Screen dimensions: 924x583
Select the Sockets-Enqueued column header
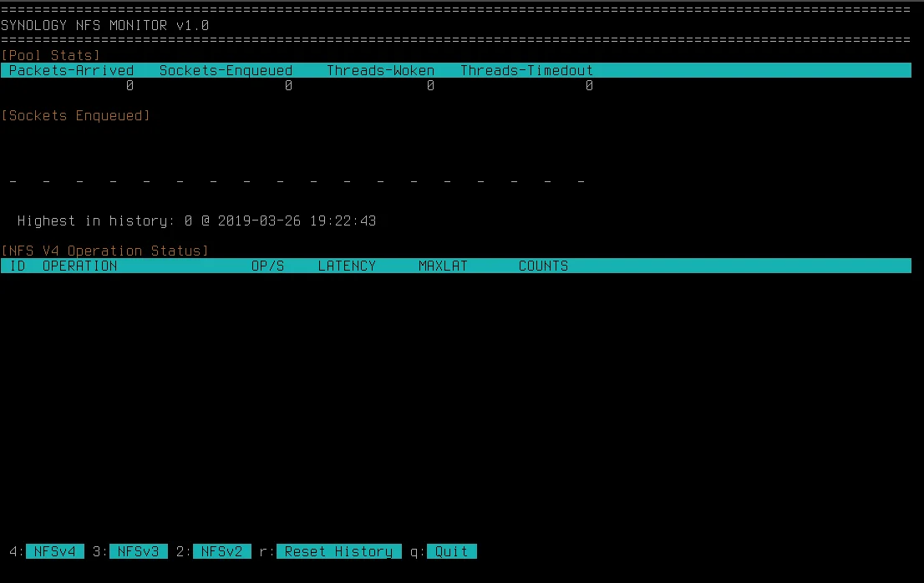(x=226, y=71)
